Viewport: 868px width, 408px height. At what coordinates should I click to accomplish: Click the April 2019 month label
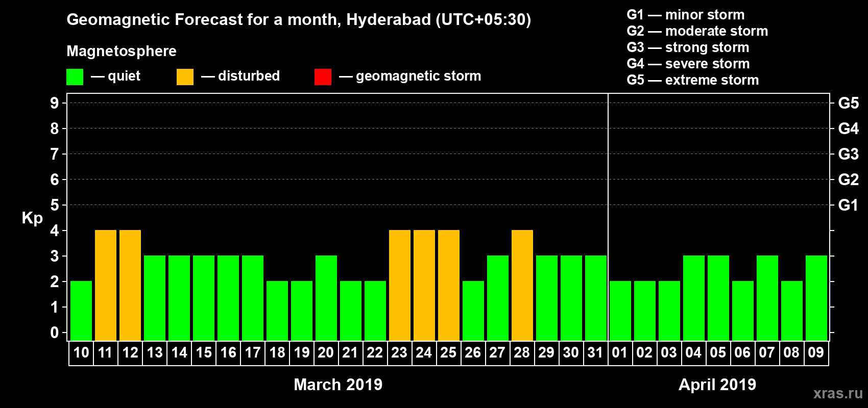coord(717,385)
